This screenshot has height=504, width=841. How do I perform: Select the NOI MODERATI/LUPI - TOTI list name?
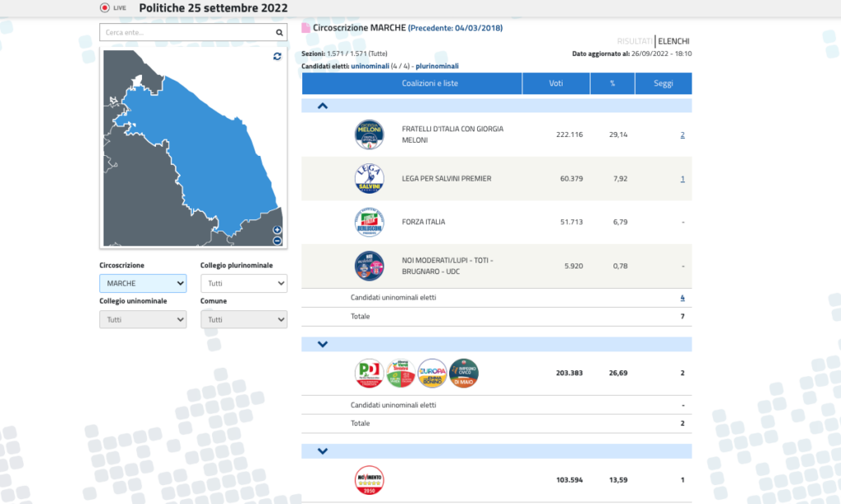[448, 266]
